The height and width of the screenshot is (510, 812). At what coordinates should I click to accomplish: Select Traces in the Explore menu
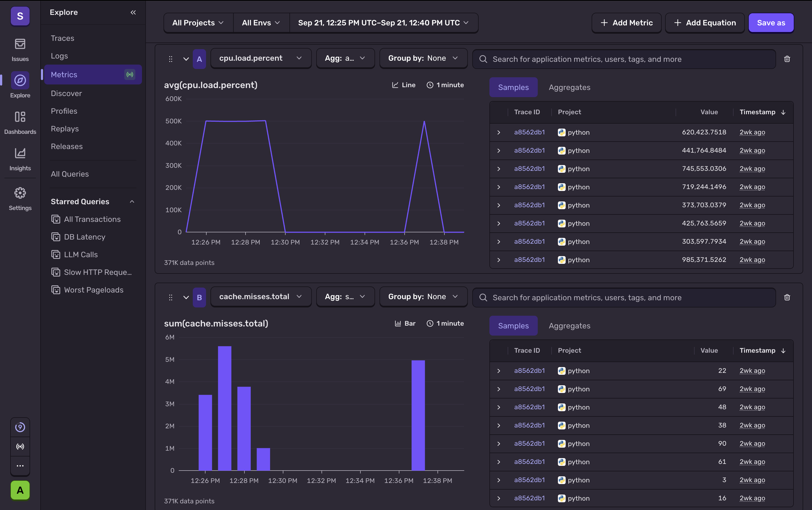[x=62, y=38]
